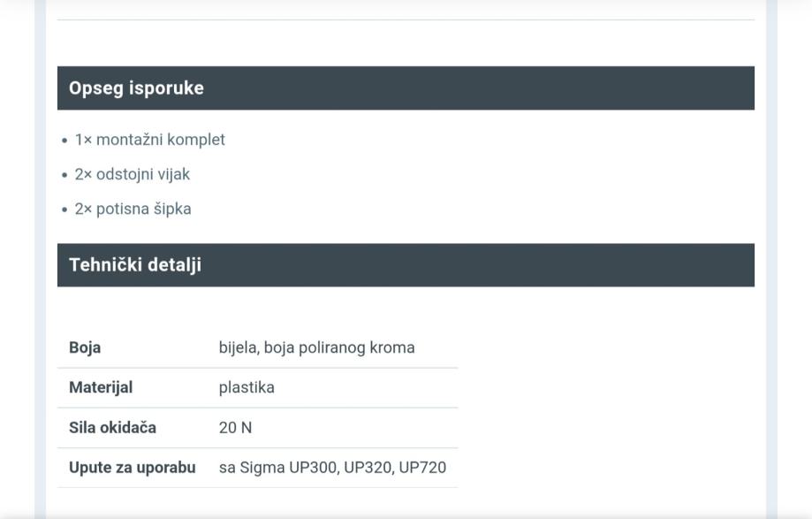The height and width of the screenshot is (519, 812).
Task: Click the "Sila okidača" row label
Action: [112, 427]
